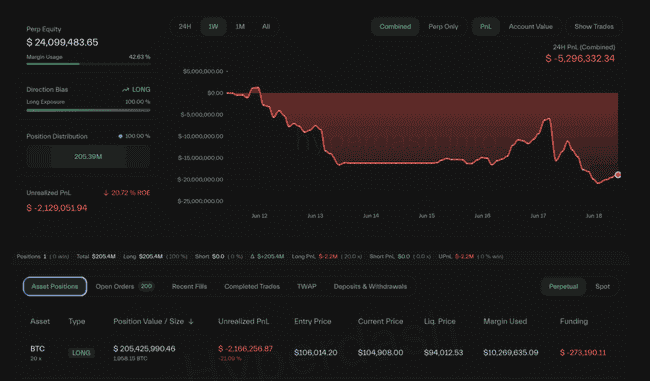Click the Funding column header
This screenshot has width=650, height=381.
tap(574, 321)
